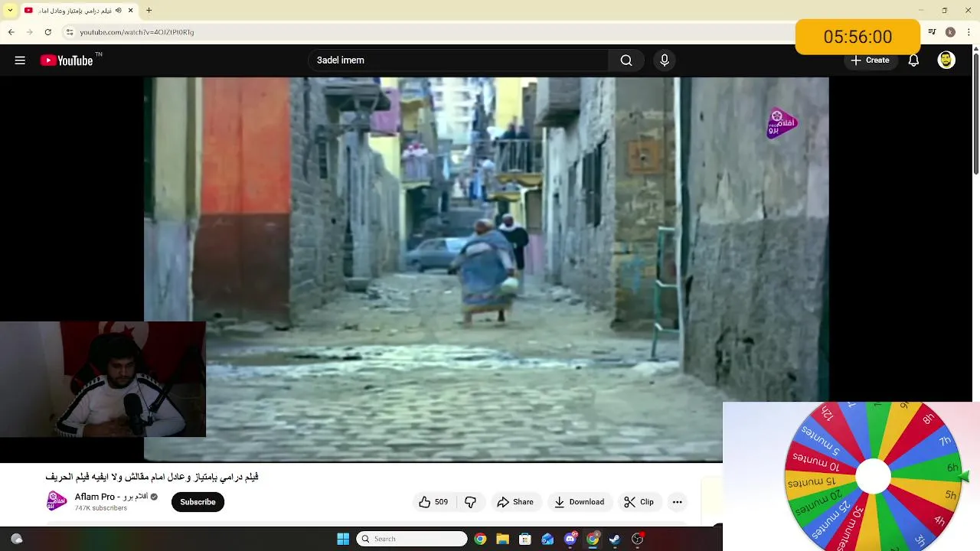Open Discord from the taskbar
This screenshot has height=551, width=980.
click(570, 539)
